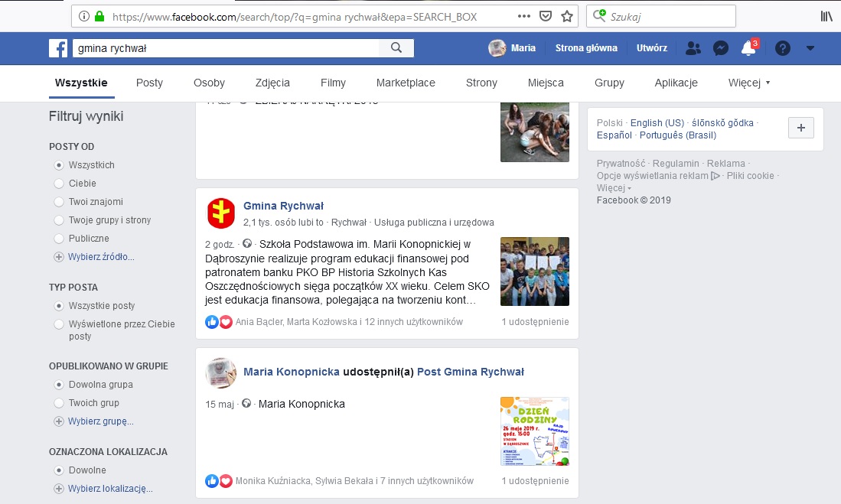Click the Pocket save icon
Viewport: 841px width, 504px height.
pyautogui.click(x=546, y=16)
